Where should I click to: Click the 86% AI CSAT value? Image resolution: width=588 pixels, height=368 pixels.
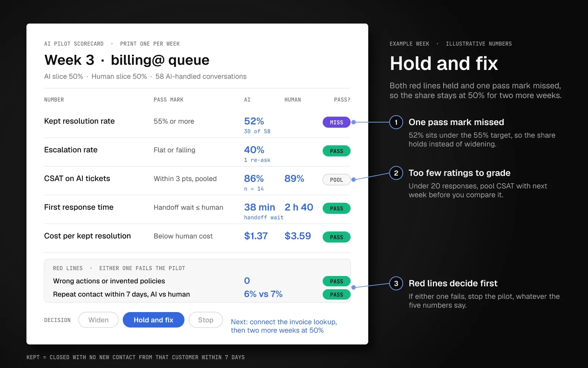click(254, 178)
